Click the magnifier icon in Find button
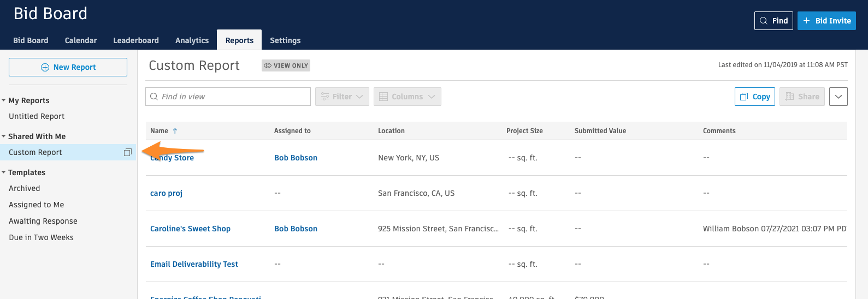 click(x=764, y=21)
